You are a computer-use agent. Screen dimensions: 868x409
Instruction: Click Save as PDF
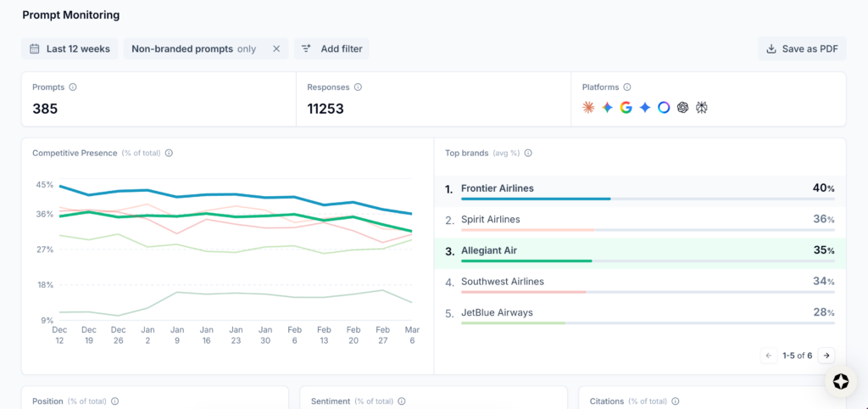pyautogui.click(x=802, y=48)
